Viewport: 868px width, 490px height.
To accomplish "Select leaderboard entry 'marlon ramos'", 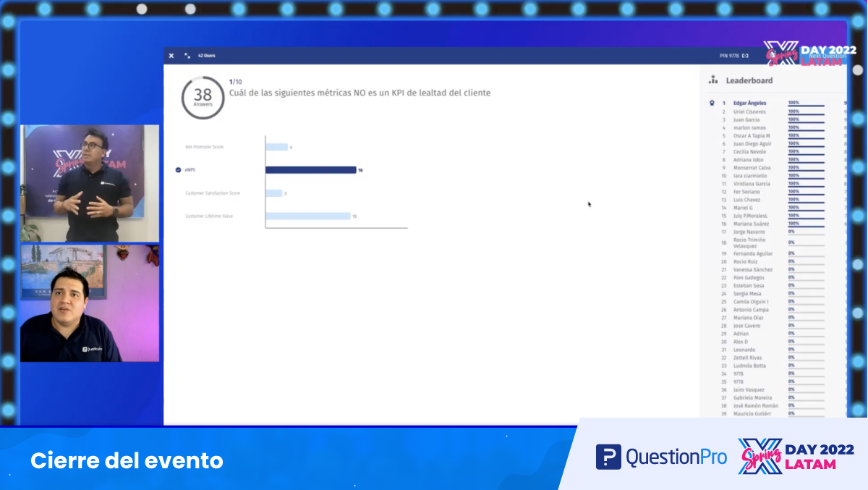I will [x=748, y=128].
